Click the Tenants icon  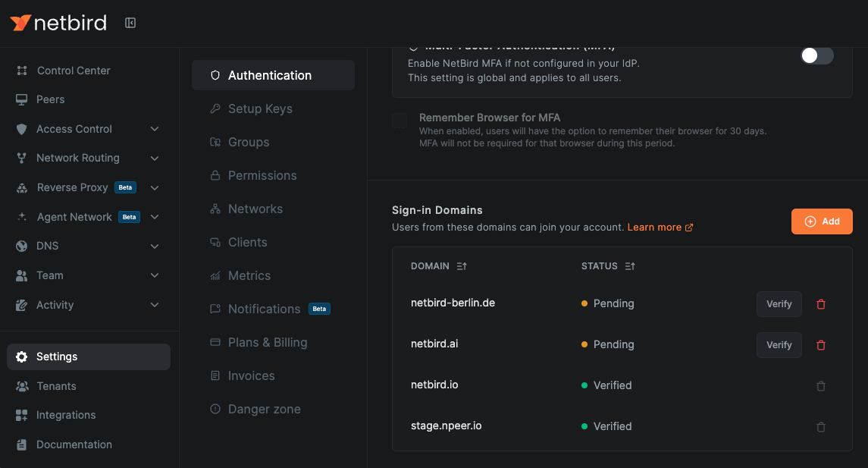click(x=22, y=386)
